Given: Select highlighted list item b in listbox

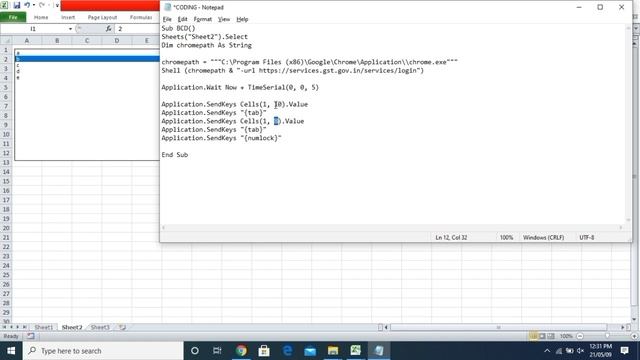Looking at the screenshot, I should pyautogui.click(x=87, y=59).
